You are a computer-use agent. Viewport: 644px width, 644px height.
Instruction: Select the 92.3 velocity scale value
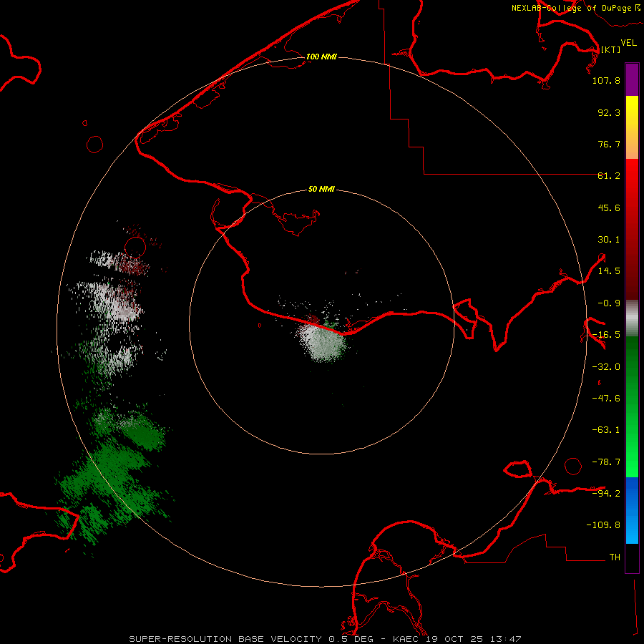pos(609,112)
